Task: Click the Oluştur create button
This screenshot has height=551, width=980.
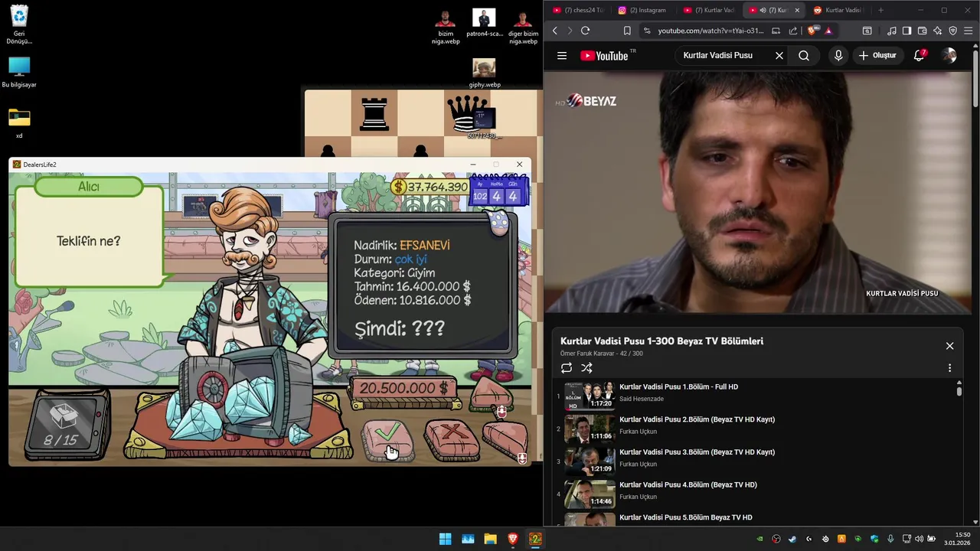Action: point(877,55)
